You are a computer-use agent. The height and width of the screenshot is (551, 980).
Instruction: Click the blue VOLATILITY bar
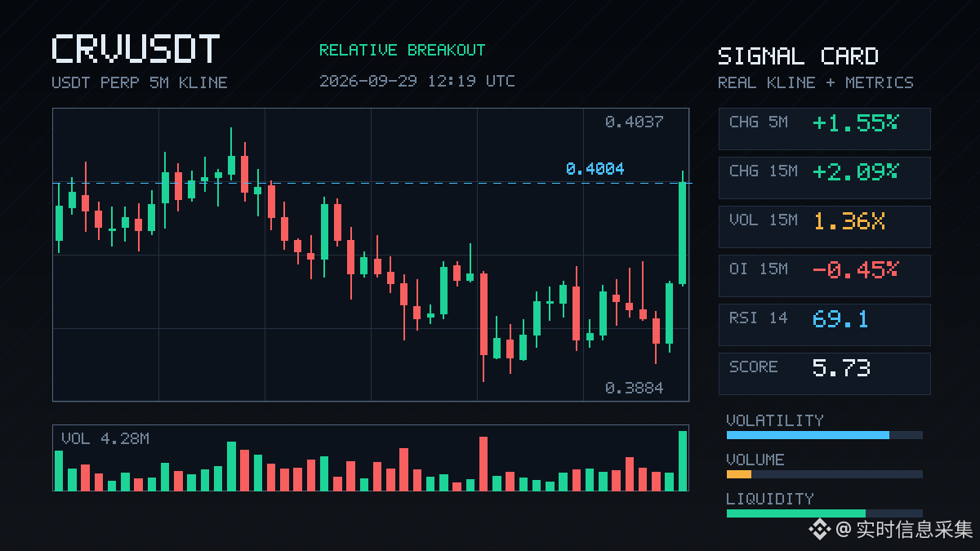(808, 435)
